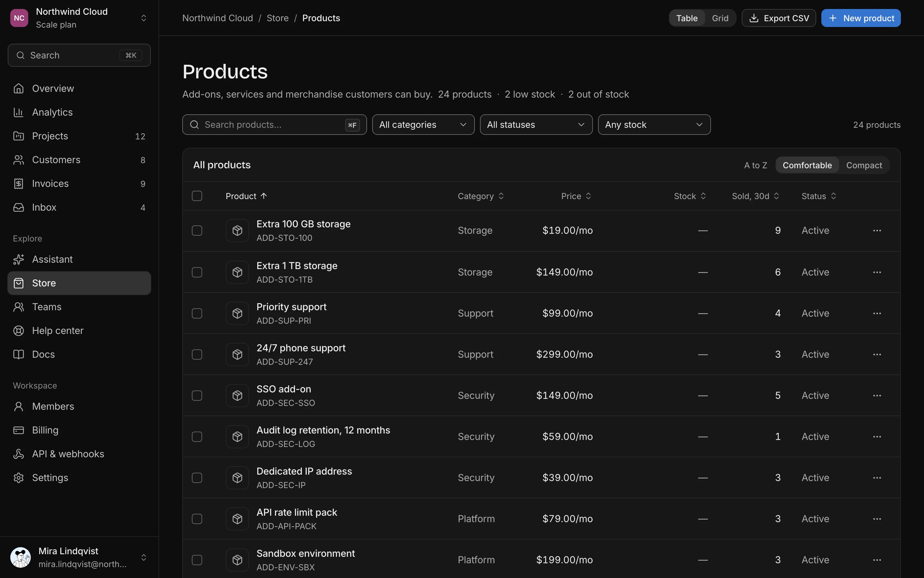The image size is (924, 578).
Task: Click the Analytics bar chart icon
Action: pos(18,112)
